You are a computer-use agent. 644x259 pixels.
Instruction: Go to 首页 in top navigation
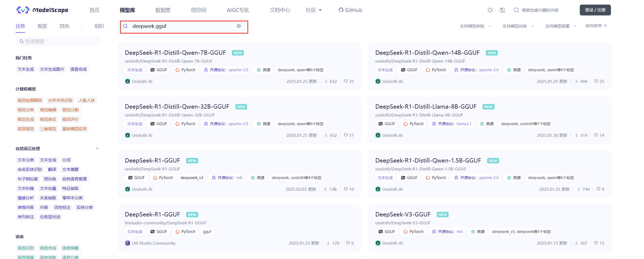[x=95, y=10]
